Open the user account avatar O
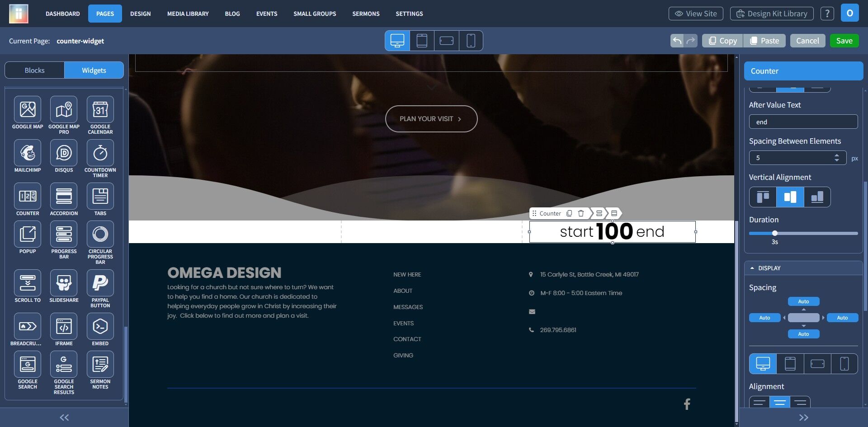This screenshot has height=427, width=868. tap(850, 13)
